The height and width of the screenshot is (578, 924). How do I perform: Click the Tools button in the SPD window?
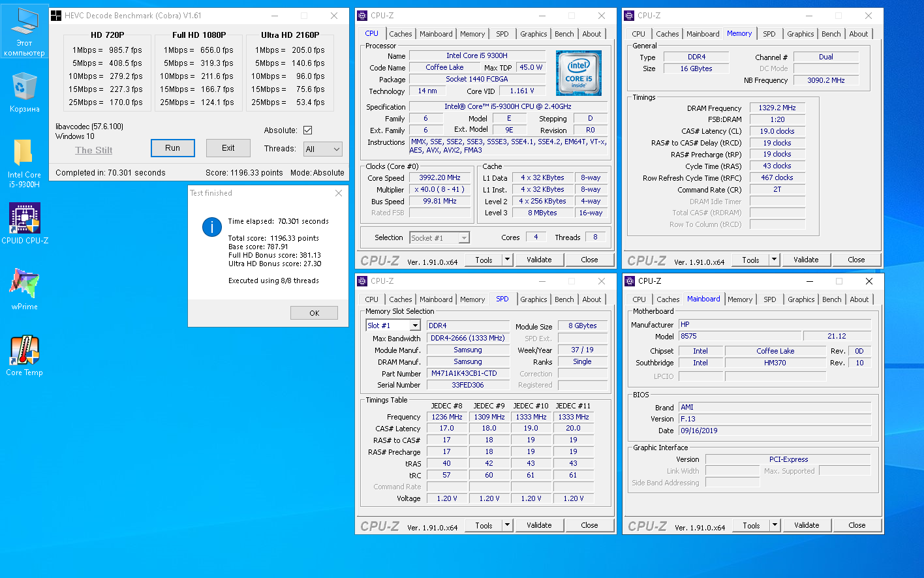484,525
